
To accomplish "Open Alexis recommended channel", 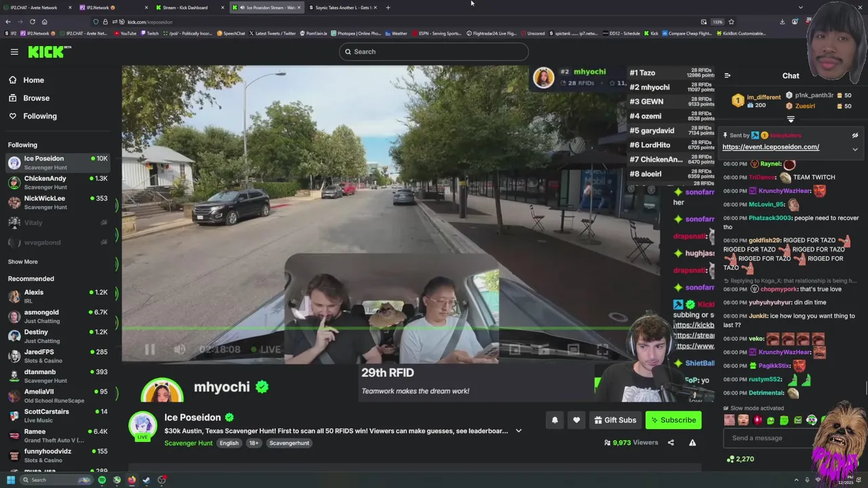I will [x=59, y=296].
